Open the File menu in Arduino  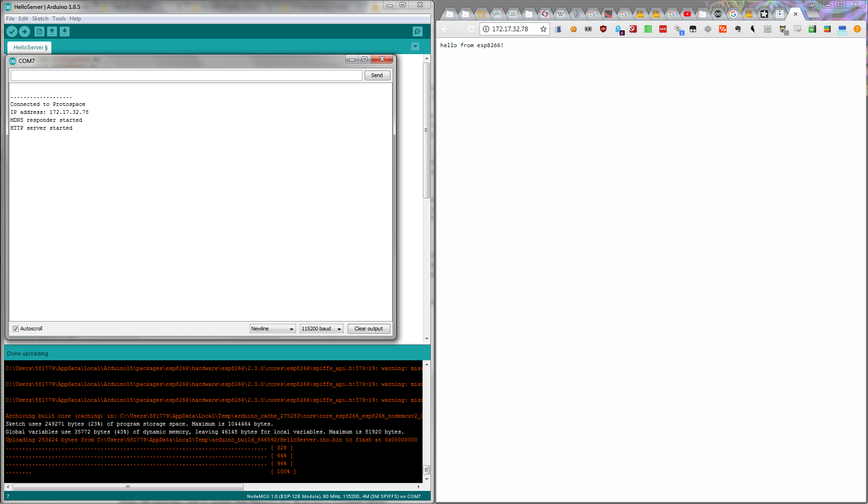10,19
